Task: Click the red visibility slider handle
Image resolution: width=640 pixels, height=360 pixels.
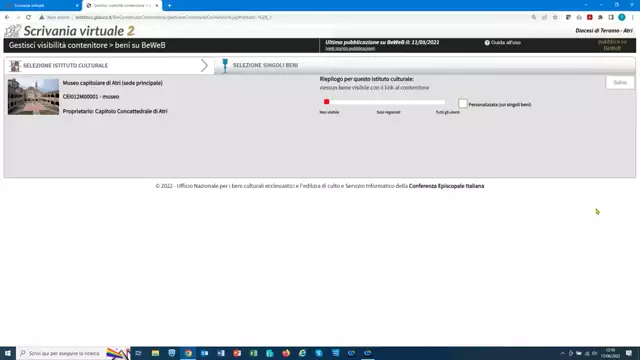Action: 327,102
